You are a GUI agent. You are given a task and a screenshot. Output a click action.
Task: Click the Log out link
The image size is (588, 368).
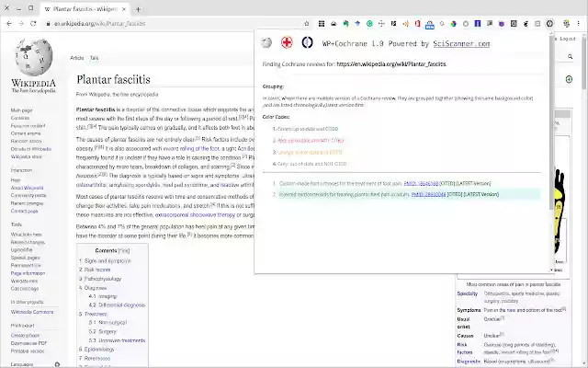568,39
